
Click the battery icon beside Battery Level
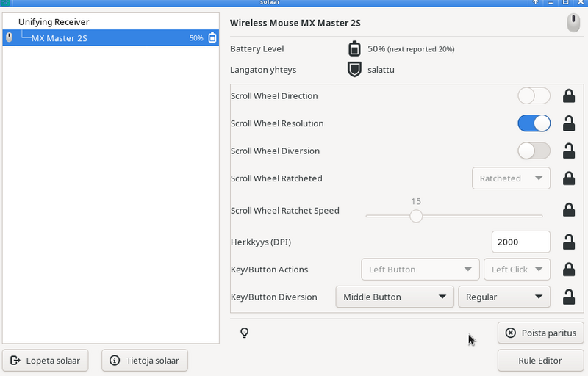click(354, 49)
